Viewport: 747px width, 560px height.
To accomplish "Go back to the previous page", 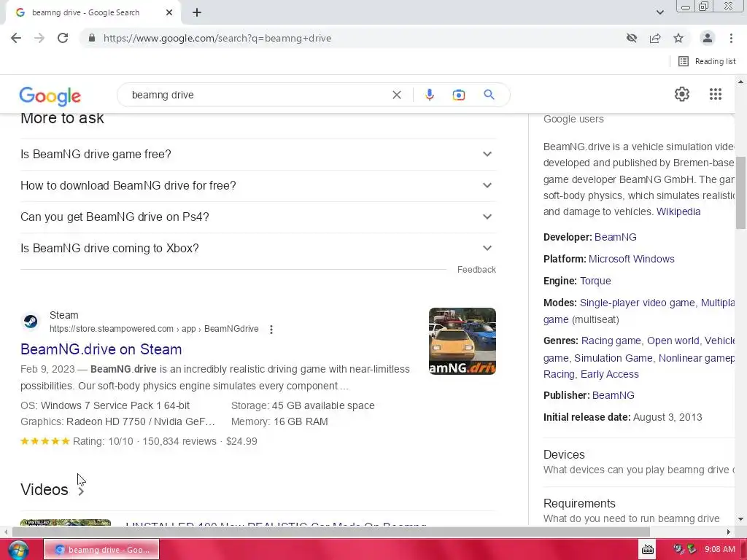I will coord(16,38).
